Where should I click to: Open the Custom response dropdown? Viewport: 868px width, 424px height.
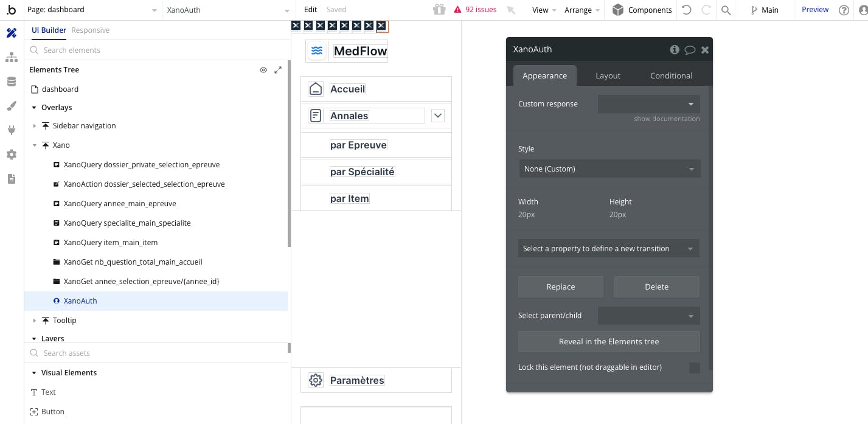pos(648,104)
